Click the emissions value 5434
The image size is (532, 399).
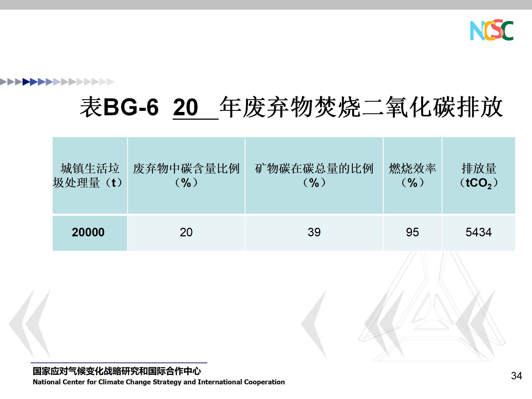[x=479, y=232]
